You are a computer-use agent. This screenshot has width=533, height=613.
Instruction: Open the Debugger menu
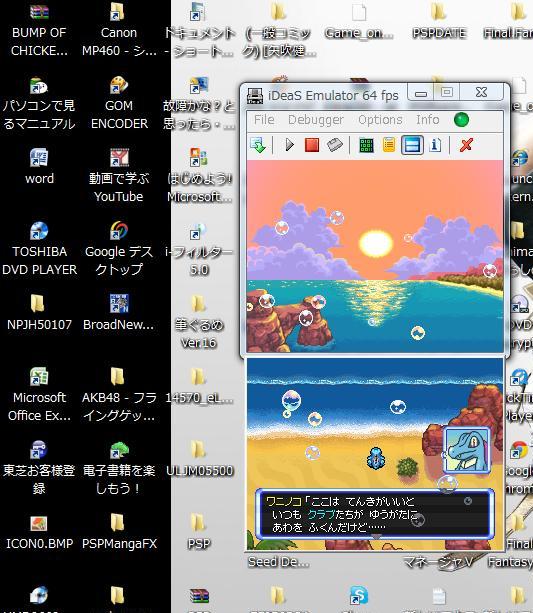click(x=316, y=120)
